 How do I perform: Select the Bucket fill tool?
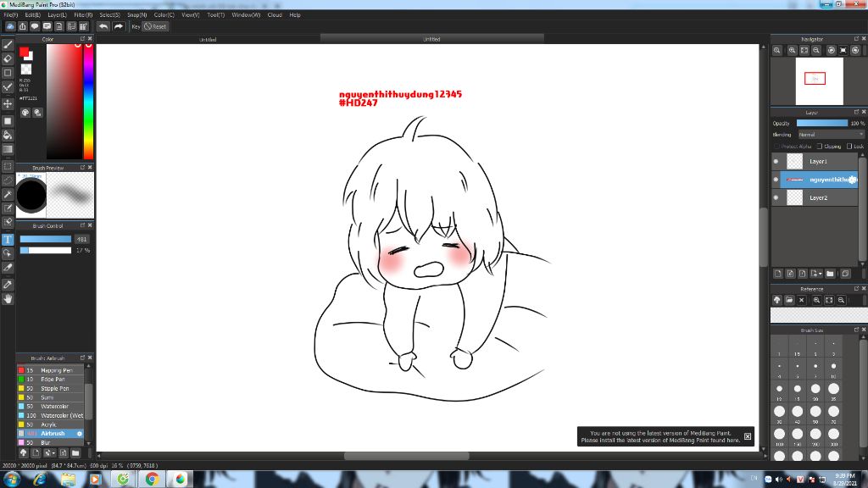[8, 135]
